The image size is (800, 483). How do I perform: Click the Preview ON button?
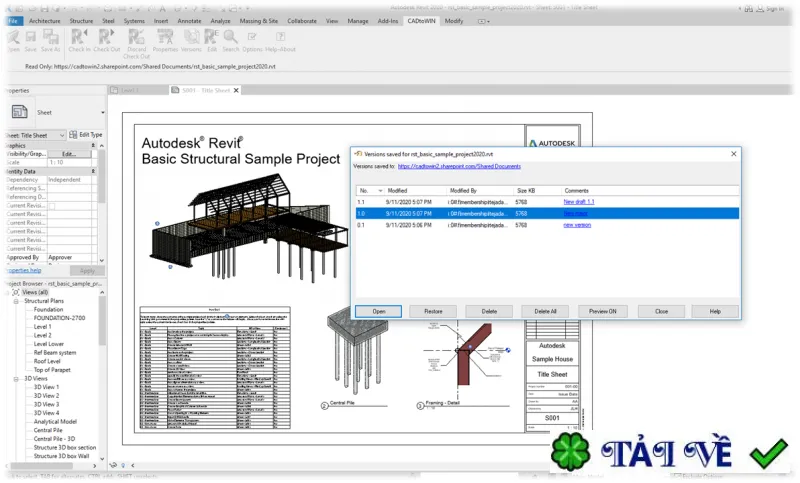coord(602,311)
